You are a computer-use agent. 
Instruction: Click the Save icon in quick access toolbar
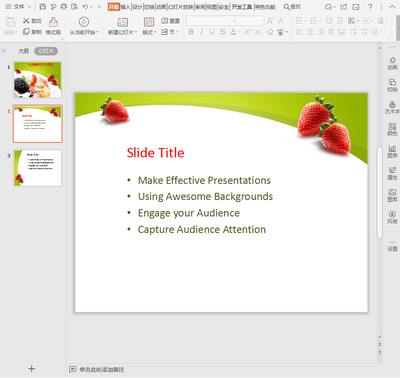click(42, 6)
